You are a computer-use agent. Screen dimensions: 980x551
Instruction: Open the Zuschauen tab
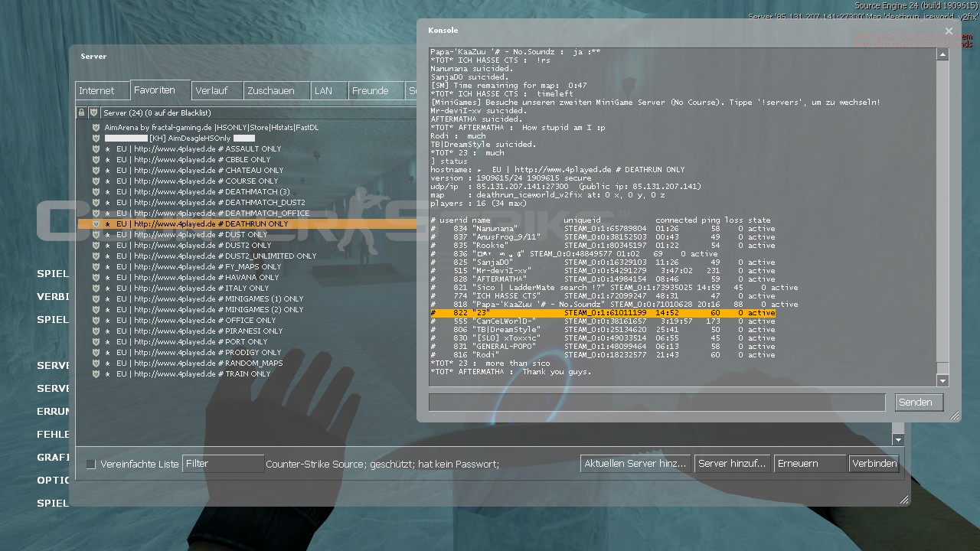[x=277, y=90]
